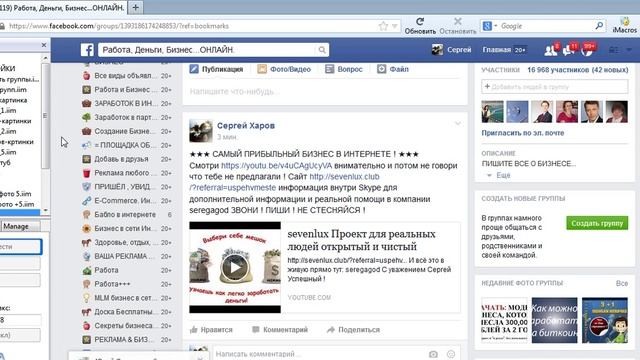The width and height of the screenshot is (640, 360).
Task: Open MLM бизнес в сет... group
Action: click(127, 298)
